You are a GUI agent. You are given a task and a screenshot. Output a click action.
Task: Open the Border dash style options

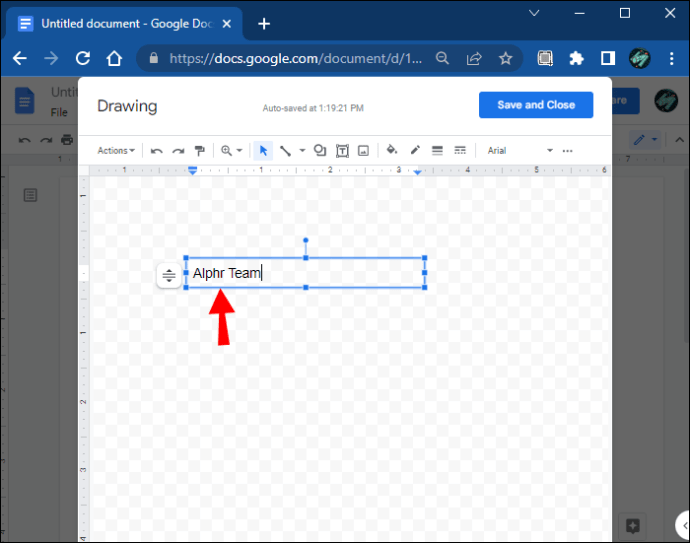460,151
